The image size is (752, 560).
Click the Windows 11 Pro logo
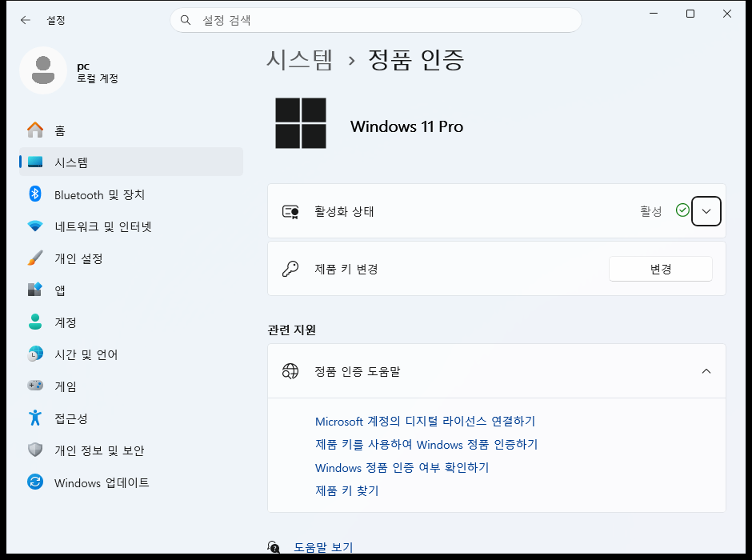[x=301, y=123]
